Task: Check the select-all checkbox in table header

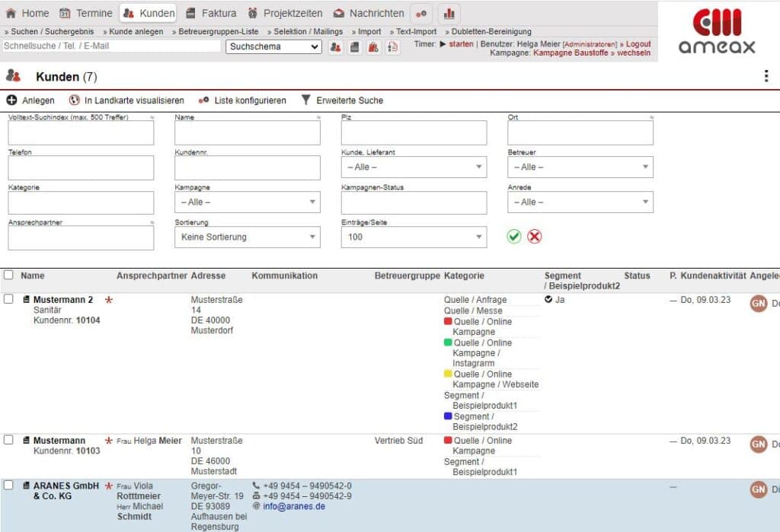Action: click(x=8, y=275)
